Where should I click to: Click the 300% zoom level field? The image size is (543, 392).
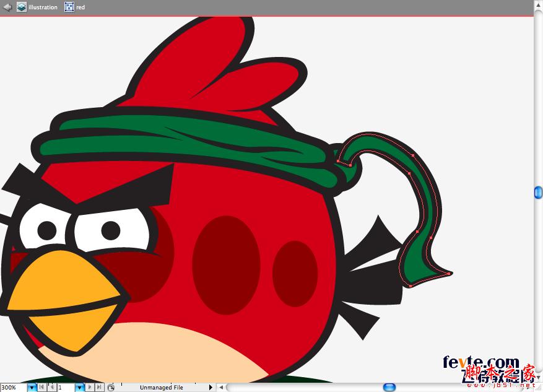tap(14, 388)
